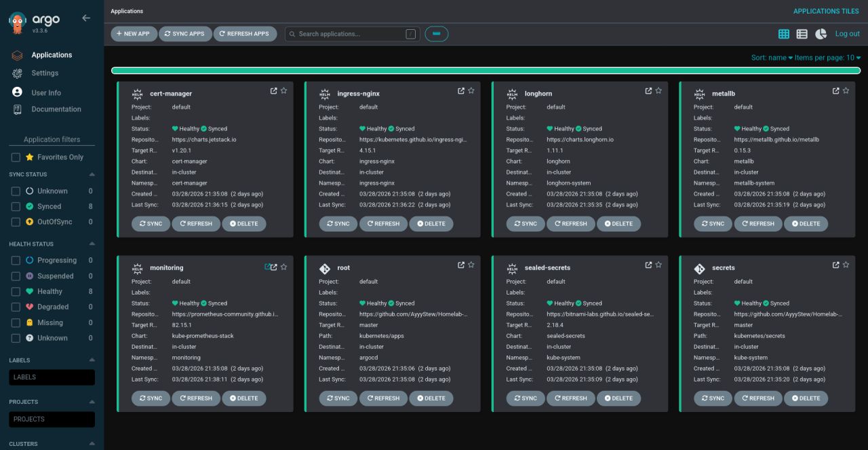
Task: Open external link icon on root card
Action: tap(461, 265)
